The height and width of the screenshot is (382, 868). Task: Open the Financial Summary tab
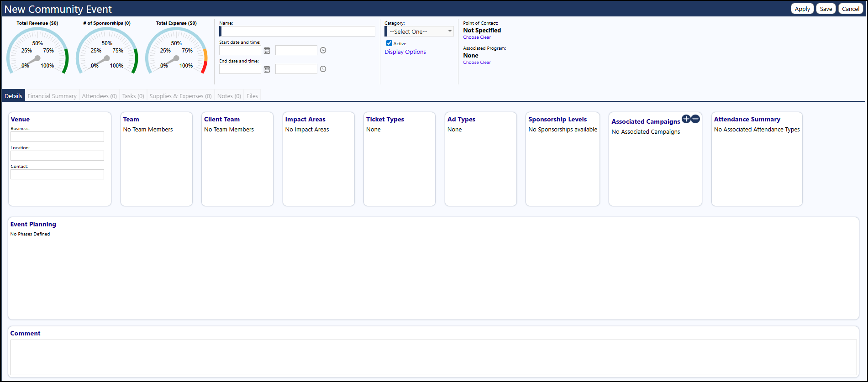(52, 96)
